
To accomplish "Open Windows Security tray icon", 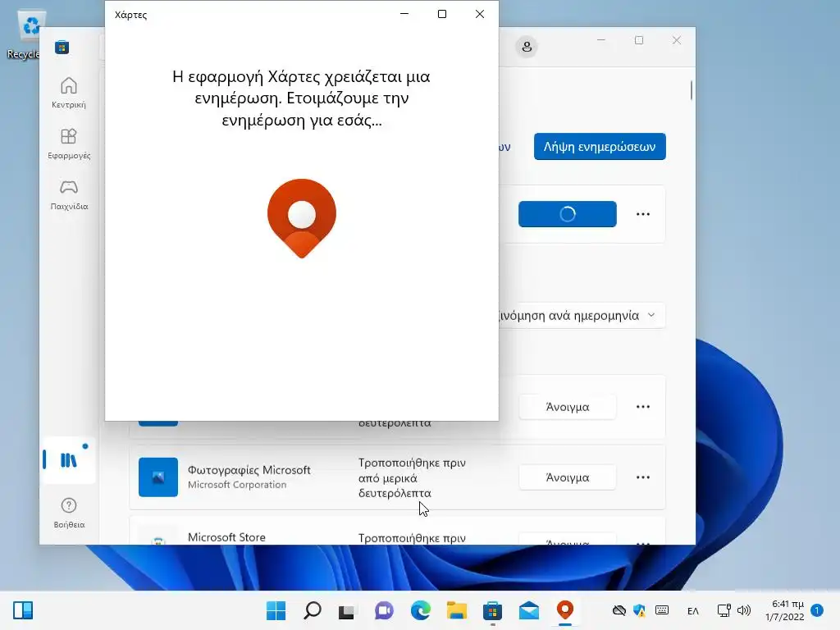I will point(639,610).
